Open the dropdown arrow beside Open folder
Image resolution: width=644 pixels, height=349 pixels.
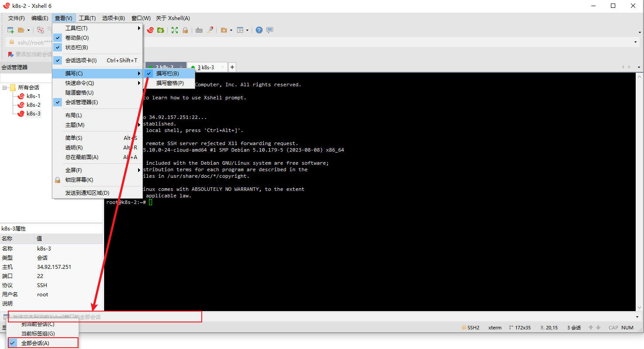28,30
